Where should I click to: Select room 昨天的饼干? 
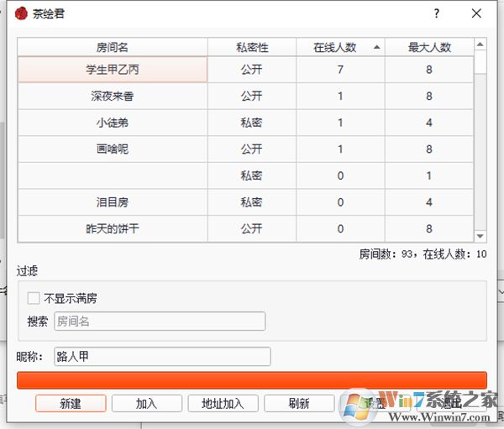113,229
